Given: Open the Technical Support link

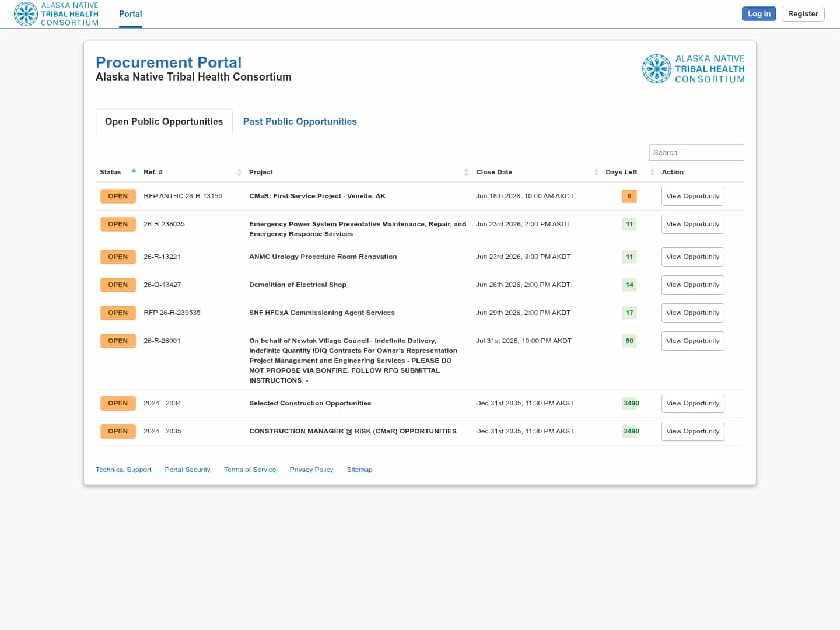Looking at the screenshot, I should pos(123,470).
